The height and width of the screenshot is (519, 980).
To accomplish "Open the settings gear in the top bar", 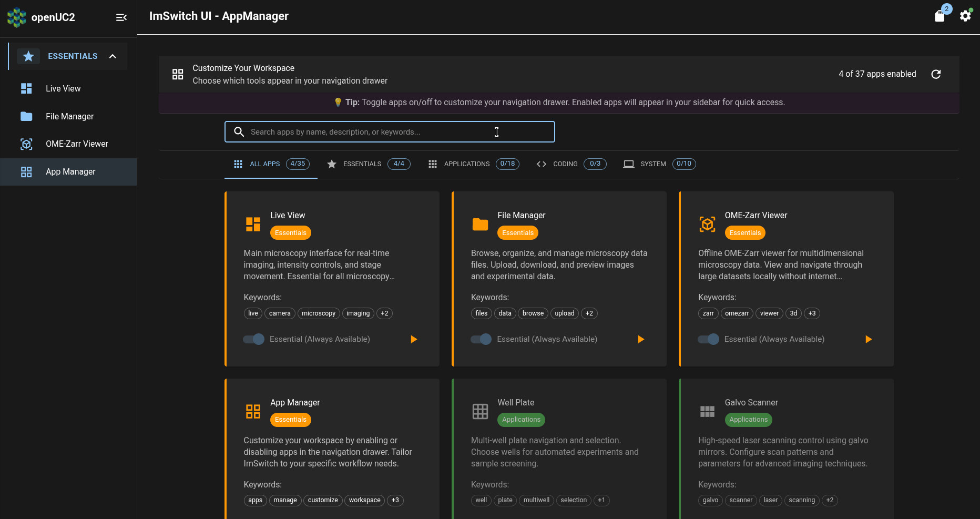I will (x=965, y=16).
